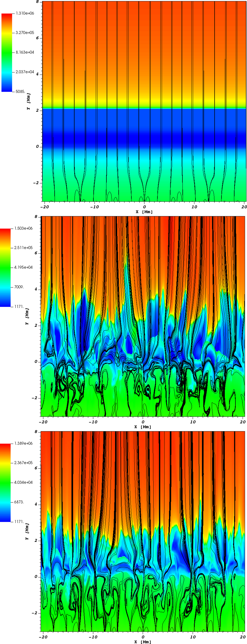247x644 pixels.
Task: Click the 4.195e+04 colorbar tick label
Action: coord(23,267)
